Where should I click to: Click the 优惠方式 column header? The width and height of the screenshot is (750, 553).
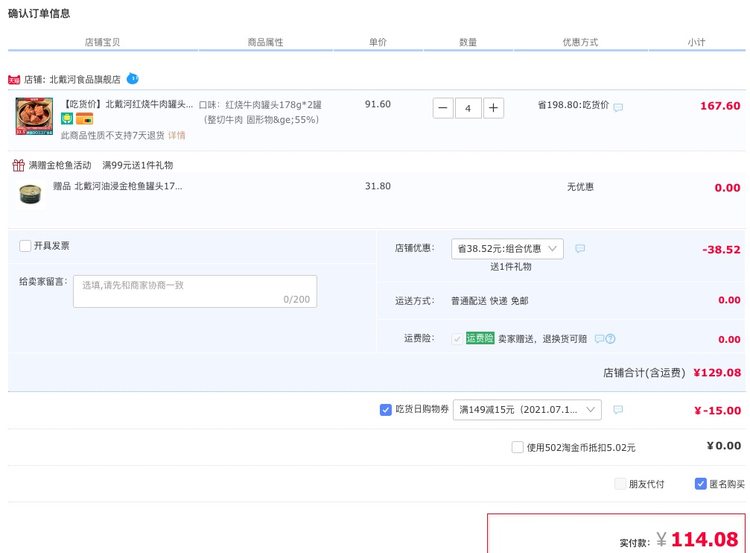[x=580, y=42]
